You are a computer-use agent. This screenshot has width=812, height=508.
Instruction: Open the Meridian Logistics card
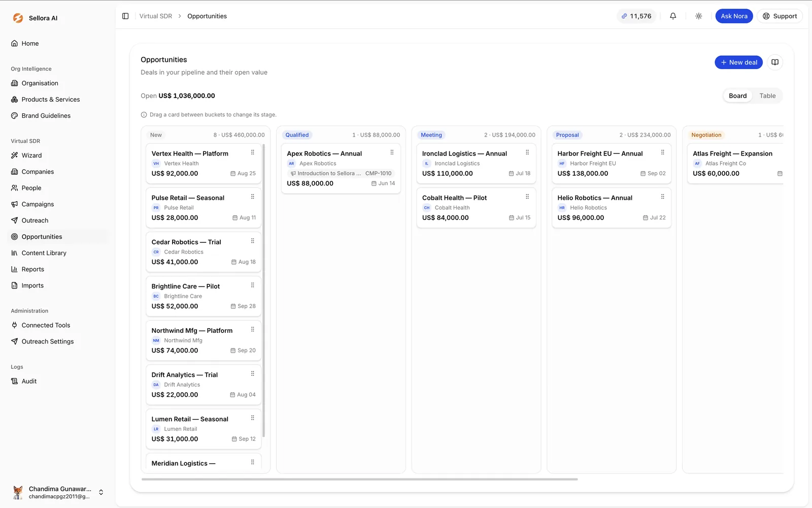point(204,462)
